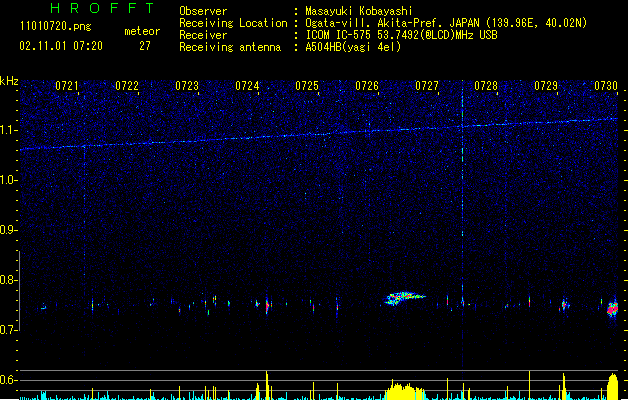Click the 0724 time marker
The image size is (629, 400).
coord(247,86)
